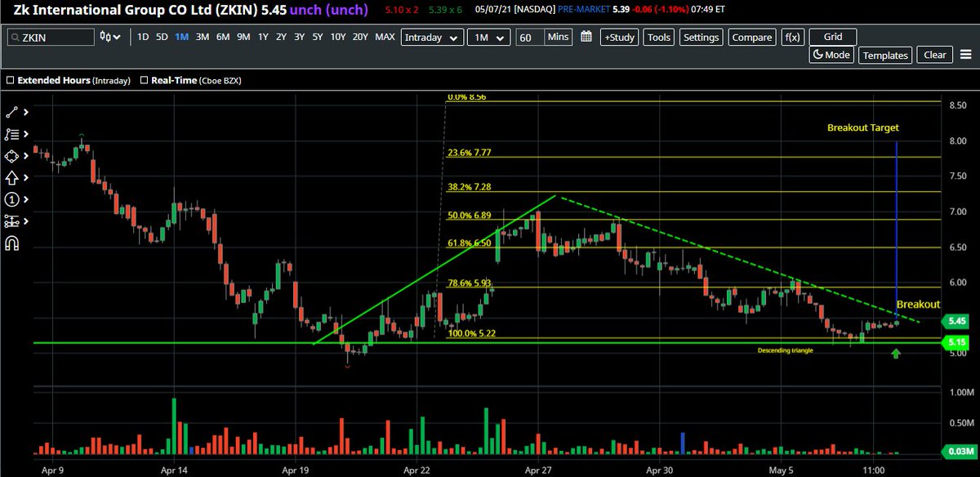
Task: Click the +Study button
Action: tap(620, 38)
